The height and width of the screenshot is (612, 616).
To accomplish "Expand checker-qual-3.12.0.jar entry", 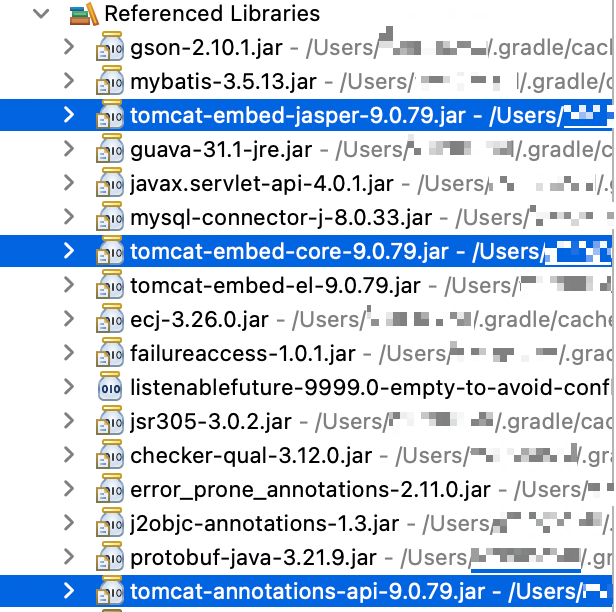I will 69,455.
